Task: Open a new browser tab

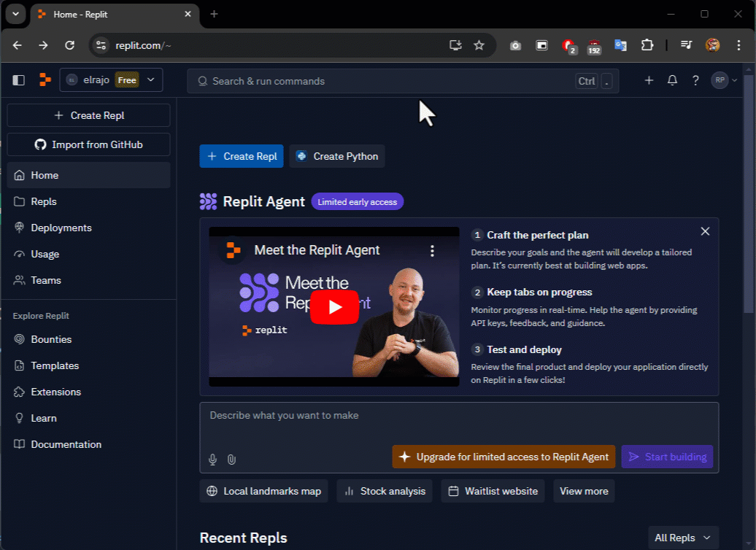Action: pyautogui.click(x=214, y=14)
